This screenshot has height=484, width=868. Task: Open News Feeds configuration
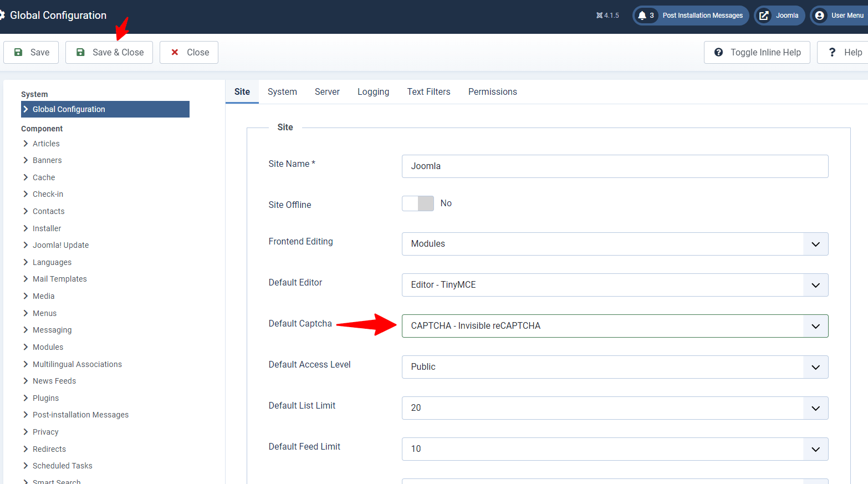(54, 381)
